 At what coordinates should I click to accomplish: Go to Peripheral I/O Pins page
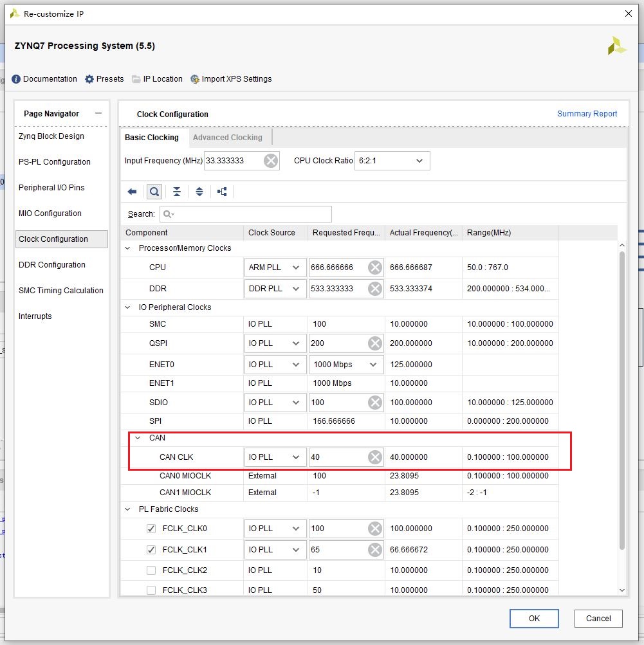[51, 188]
